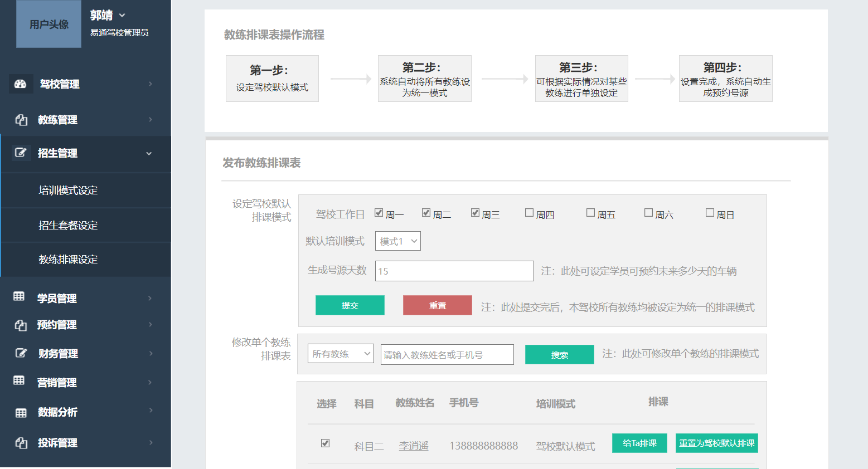
Task: Click the 第一步 step box
Action: point(272,79)
